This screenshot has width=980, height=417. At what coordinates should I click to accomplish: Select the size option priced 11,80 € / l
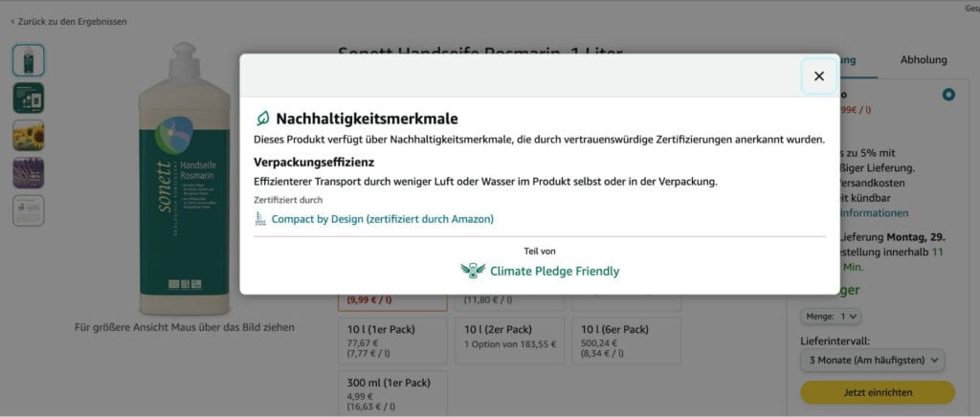pyautogui.click(x=509, y=301)
